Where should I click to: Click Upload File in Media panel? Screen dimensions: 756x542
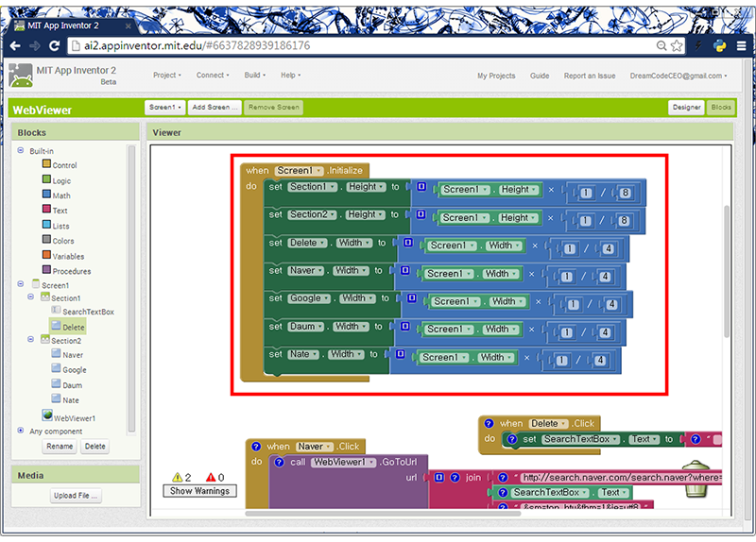coord(76,496)
